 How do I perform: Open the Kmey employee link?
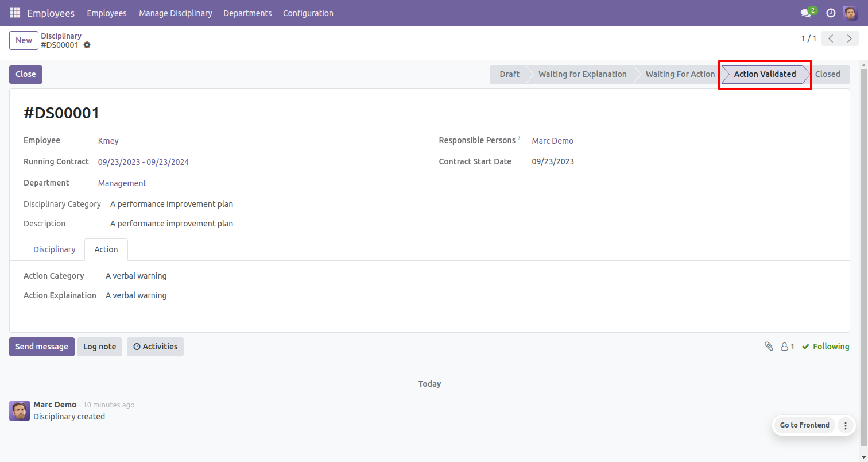coord(108,141)
